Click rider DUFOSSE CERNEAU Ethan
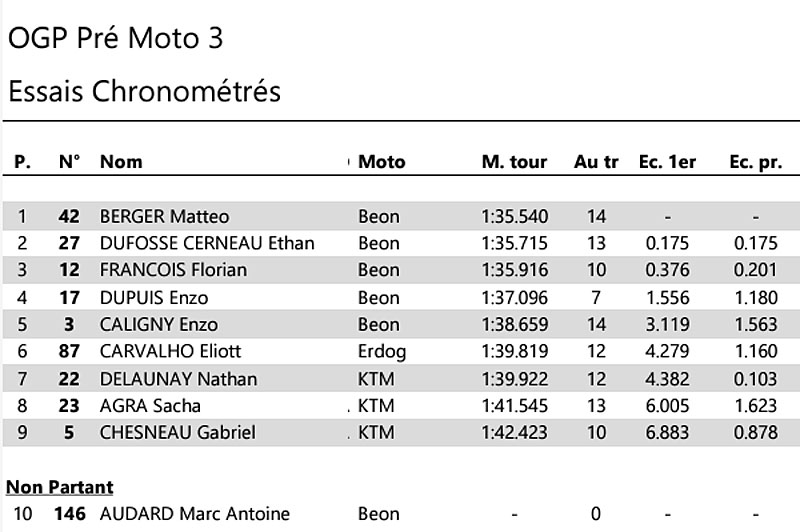The height and width of the screenshot is (532, 800). point(207,243)
